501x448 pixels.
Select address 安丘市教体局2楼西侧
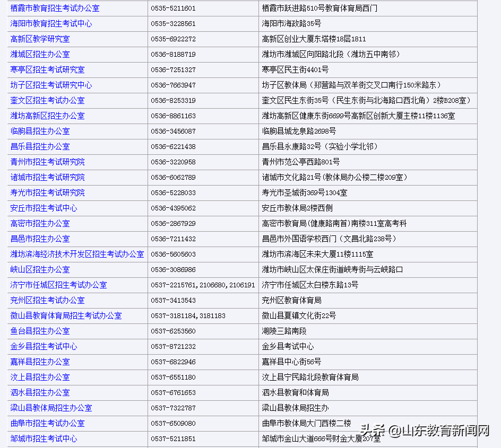pyautogui.click(x=297, y=208)
